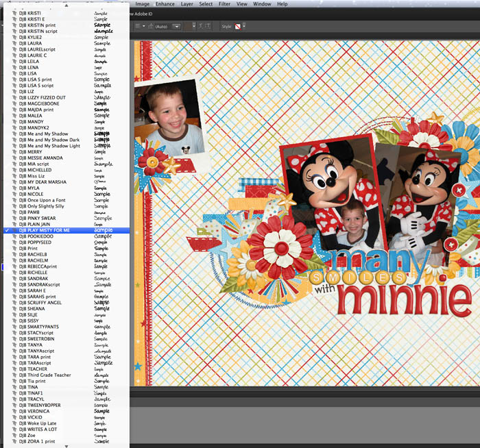
Task: Expand the (Auto) leading dropdown
Action: [x=177, y=27]
